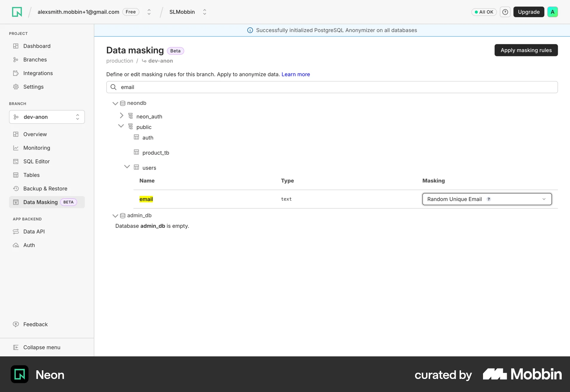Click the Branches sidebar icon
Viewport: 570px width, 392px height.
16,60
